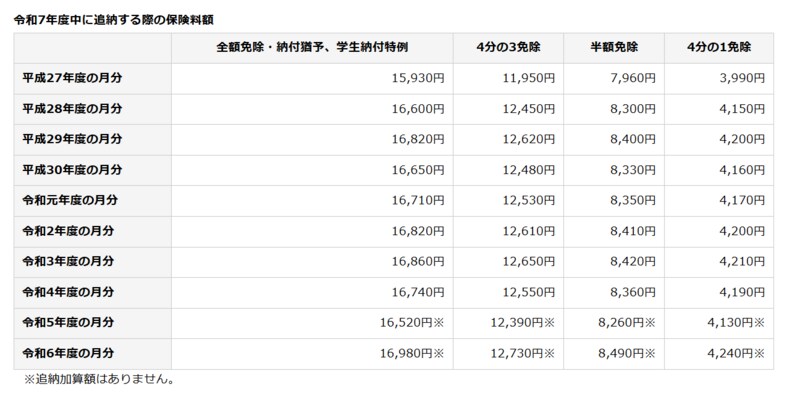Select the 16,710円 cell for 令和元年度
Viewport: 800px width, 400px height.
pyautogui.click(x=419, y=200)
